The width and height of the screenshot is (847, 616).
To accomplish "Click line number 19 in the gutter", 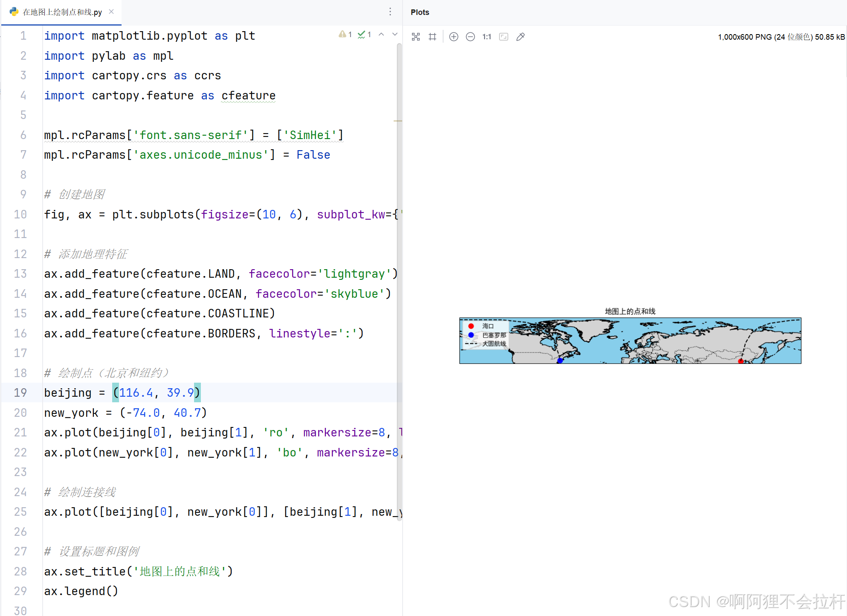I will pyautogui.click(x=20, y=392).
